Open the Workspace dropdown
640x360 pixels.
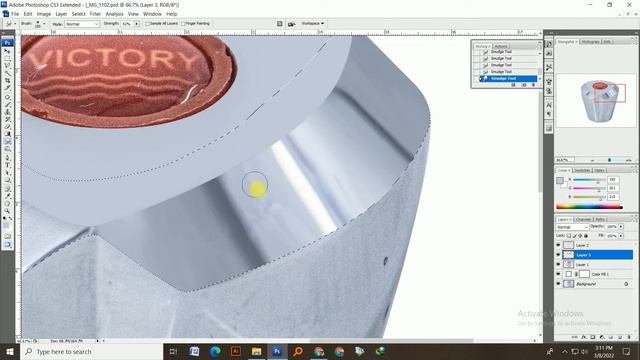point(313,24)
